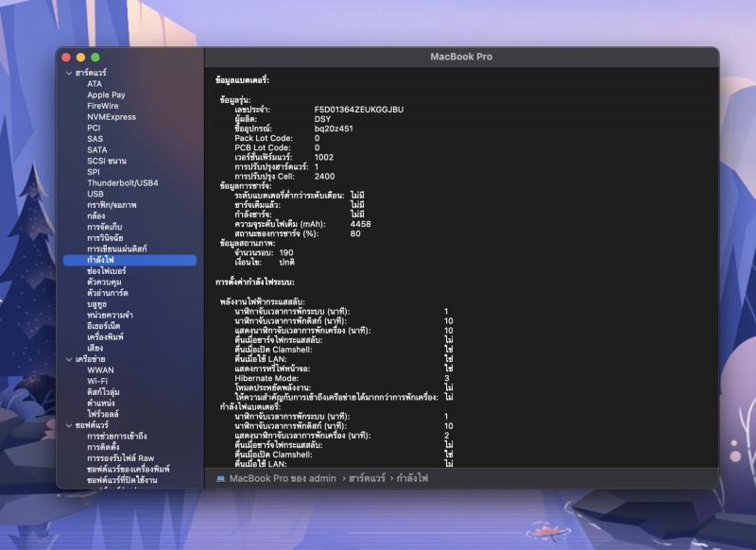
Task: Click กำลังไฟ in the bottom path bar
Action: [412, 479]
